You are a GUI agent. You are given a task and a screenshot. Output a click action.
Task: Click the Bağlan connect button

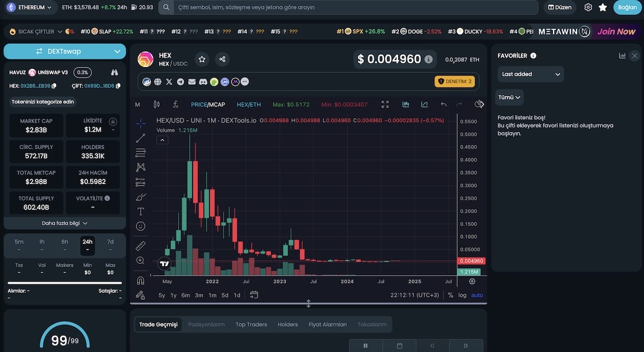627,8
